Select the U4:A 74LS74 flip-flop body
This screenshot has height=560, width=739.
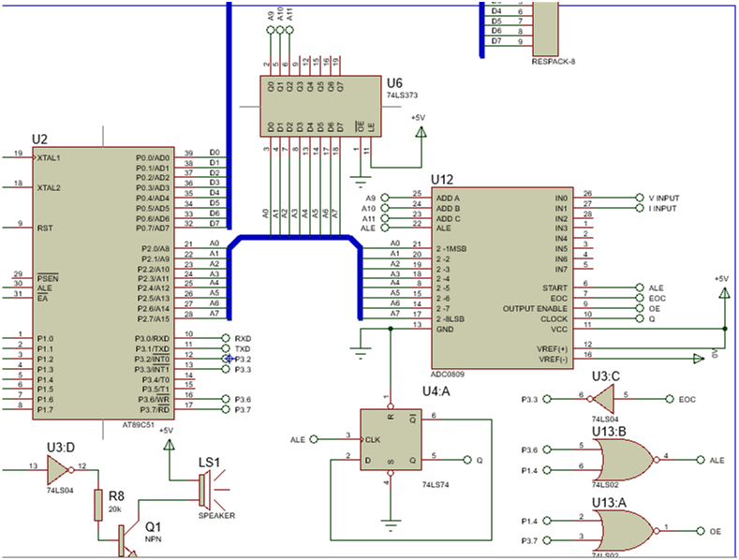tap(391, 439)
